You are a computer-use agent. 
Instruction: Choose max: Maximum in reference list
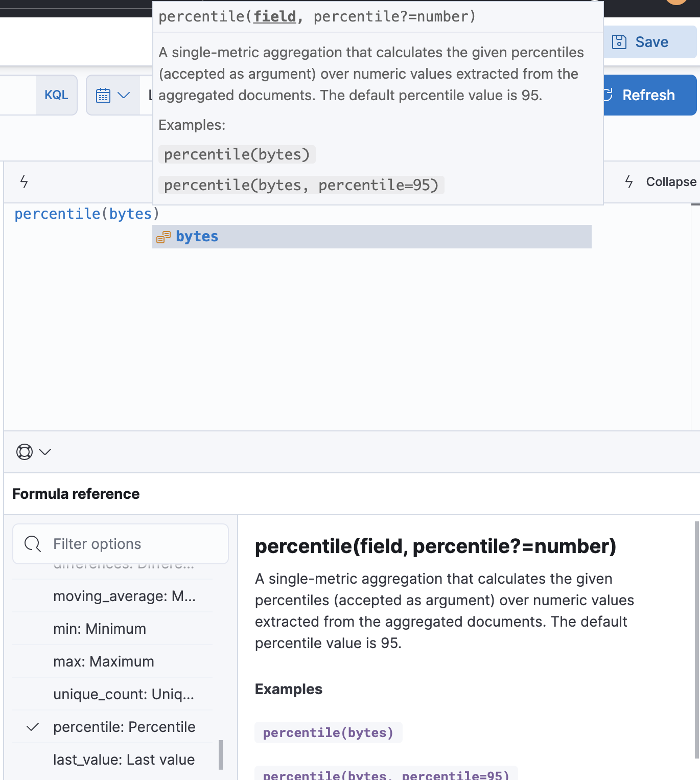coord(104,661)
